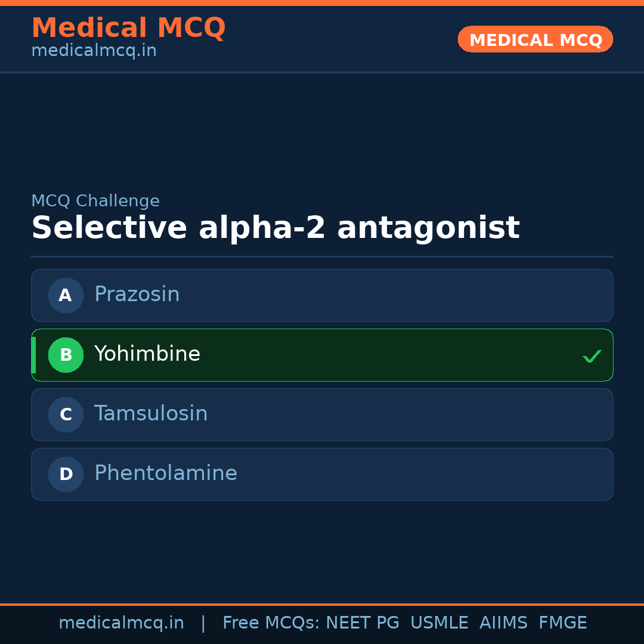Screen dimensions: 644x644
Task: Click the green highlight bar beside Yohimbine
Action: 33,355
